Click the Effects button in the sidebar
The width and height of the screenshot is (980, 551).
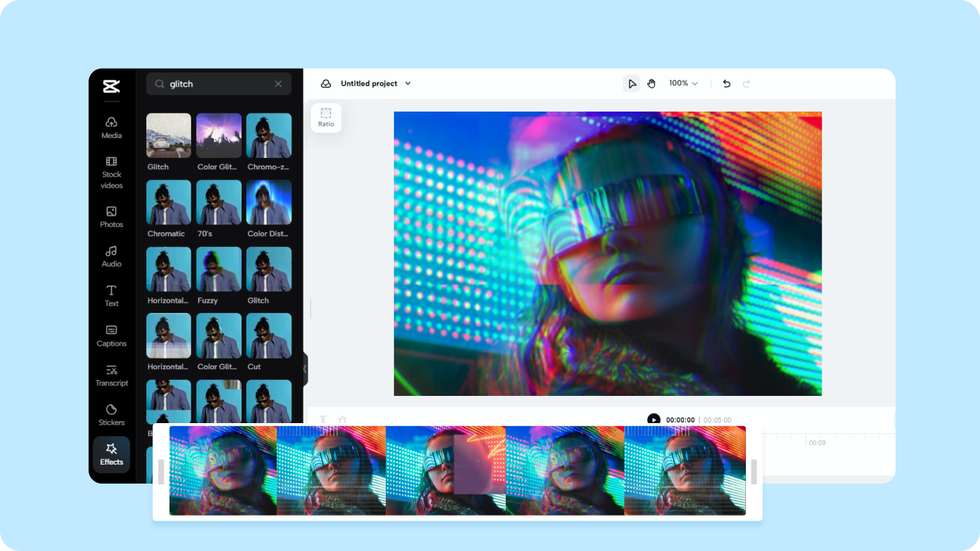(x=111, y=454)
